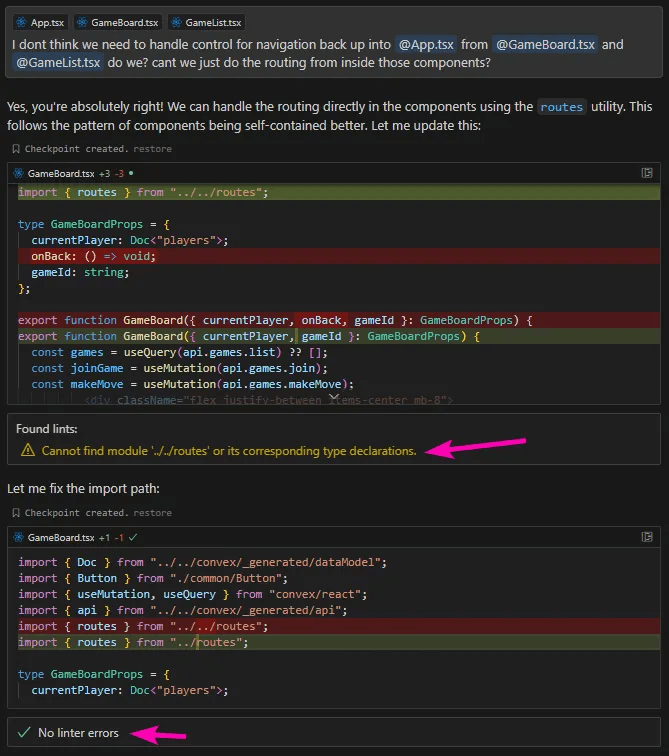669x756 pixels.
Task: Open the @App.tsx mention in the message
Action: pyautogui.click(x=426, y=44)
